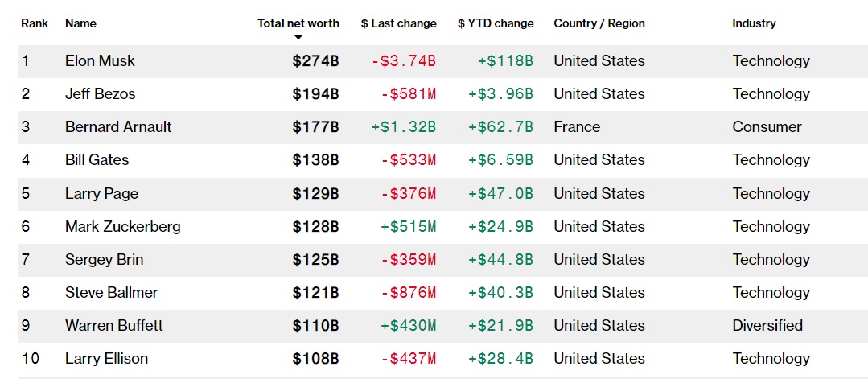Click the sort arrow under Total net worth
This screenshot has width=868, height=379.
(x=298, y=38)
